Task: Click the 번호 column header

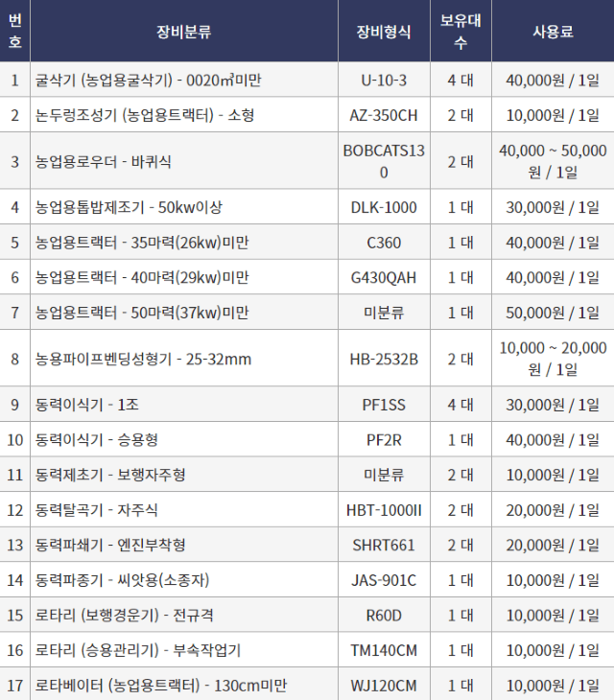Action: point(14,32)
